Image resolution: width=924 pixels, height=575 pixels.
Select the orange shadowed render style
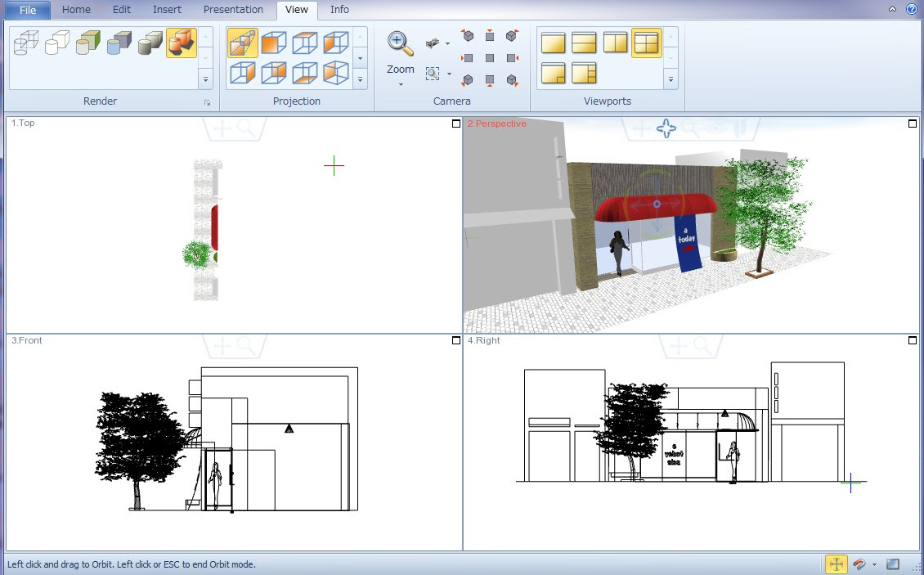click(182, 43)
